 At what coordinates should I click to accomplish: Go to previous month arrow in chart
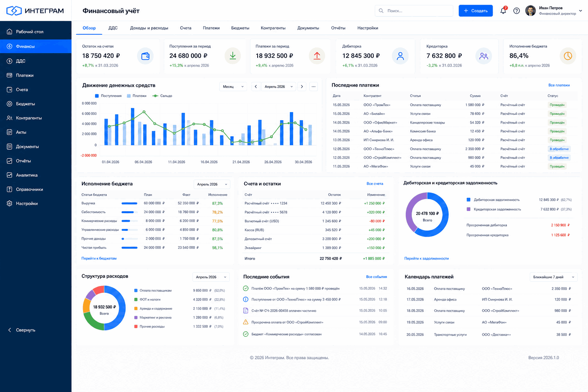point(256,87)
